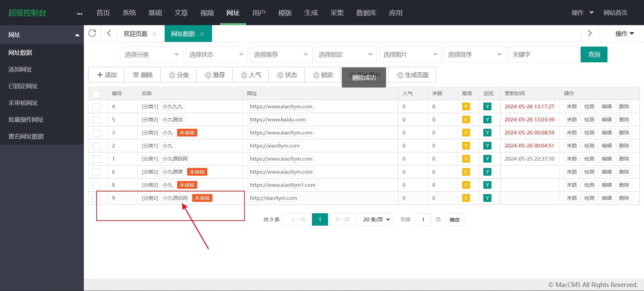Click the 删除 trash toolbar button
This screenshot has height=291, width=644.
(x=143, y=75)
